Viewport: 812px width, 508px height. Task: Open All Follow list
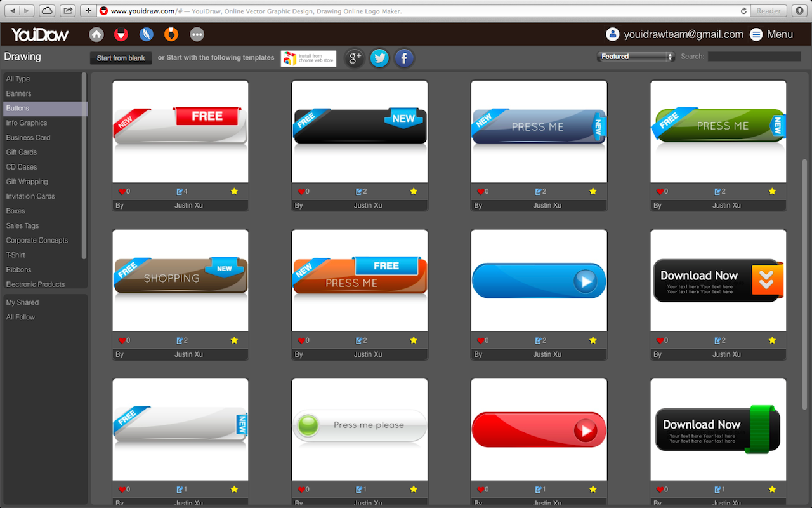tap(20, 317)
